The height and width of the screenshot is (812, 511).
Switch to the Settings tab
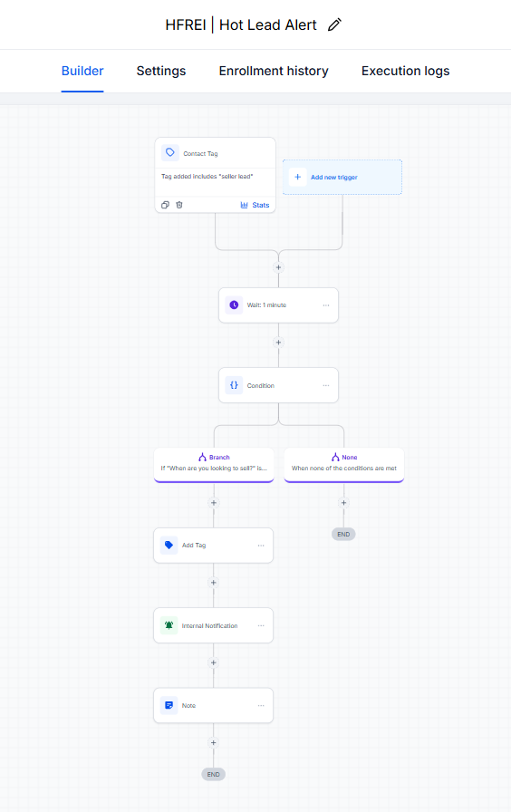tap(161, 71)
